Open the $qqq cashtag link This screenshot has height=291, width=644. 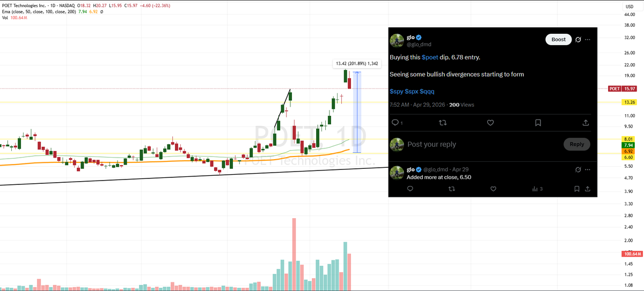click(x=427, y=92)
